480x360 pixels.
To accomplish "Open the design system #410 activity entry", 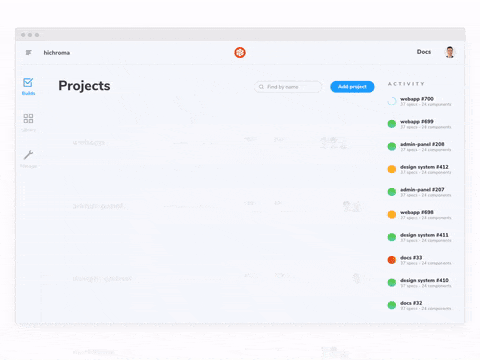I will click(419, 283).
